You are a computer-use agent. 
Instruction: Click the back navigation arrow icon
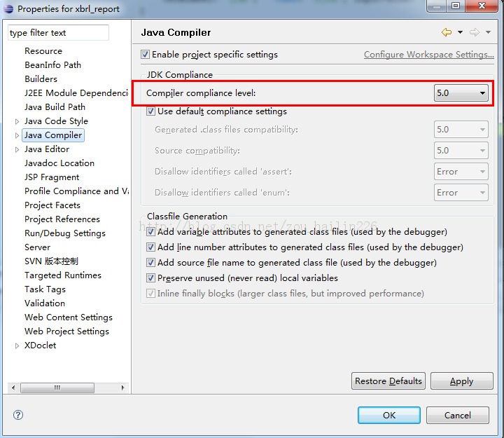pyautogui.click(x=447, y=32)
